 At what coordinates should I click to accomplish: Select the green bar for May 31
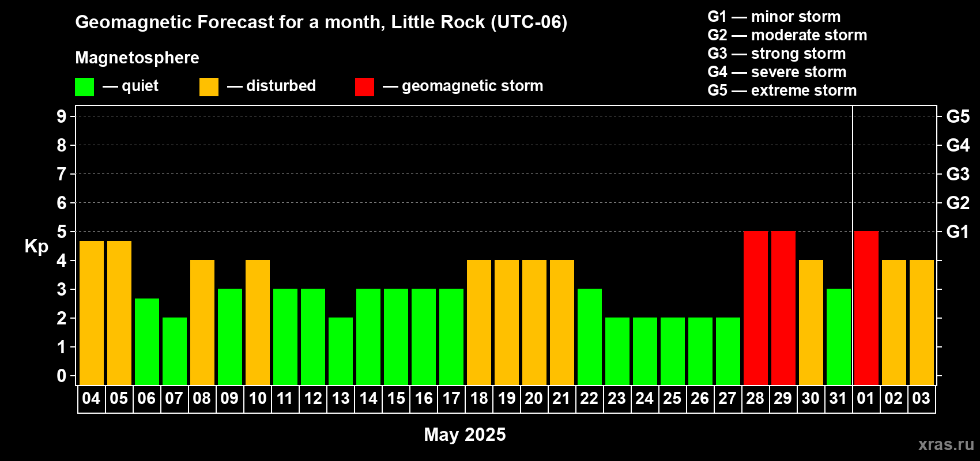click(x=839, y=337)
